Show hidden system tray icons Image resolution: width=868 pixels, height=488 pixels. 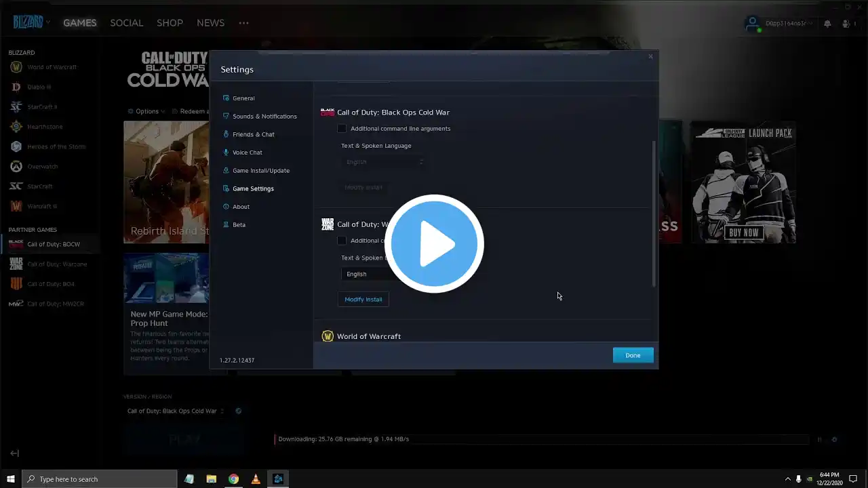tap(787, 479)
